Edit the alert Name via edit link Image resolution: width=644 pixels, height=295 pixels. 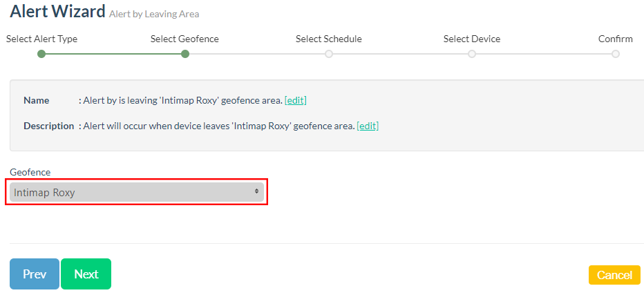coord(295,100)
